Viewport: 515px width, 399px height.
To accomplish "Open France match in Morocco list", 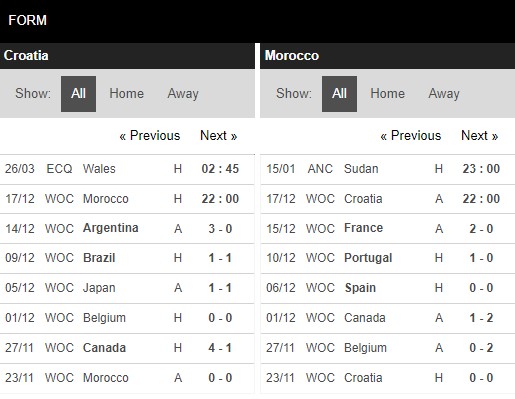I will [x=388, y=229].
